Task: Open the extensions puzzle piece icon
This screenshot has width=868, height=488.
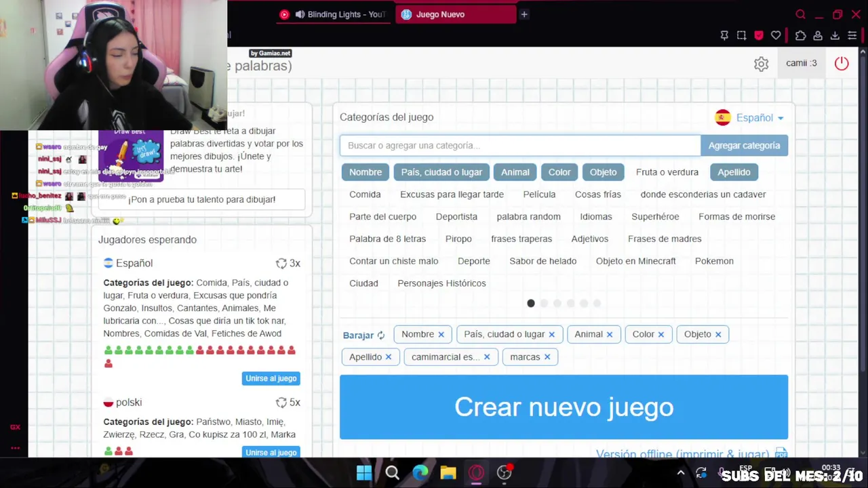Action: tap(800, 35)
